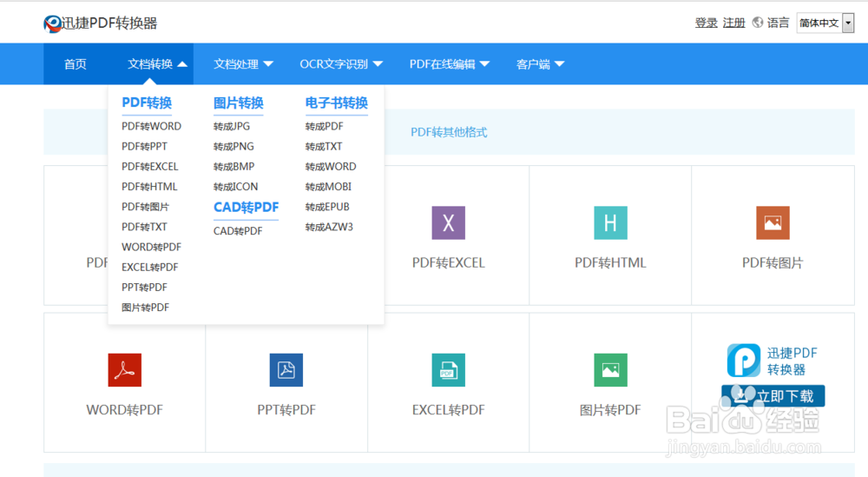Viewport: 868px width, 477px height.
Task: Choose 转成PNG under 图片转换
Action: pyautogui.click(x=233, y=146)
